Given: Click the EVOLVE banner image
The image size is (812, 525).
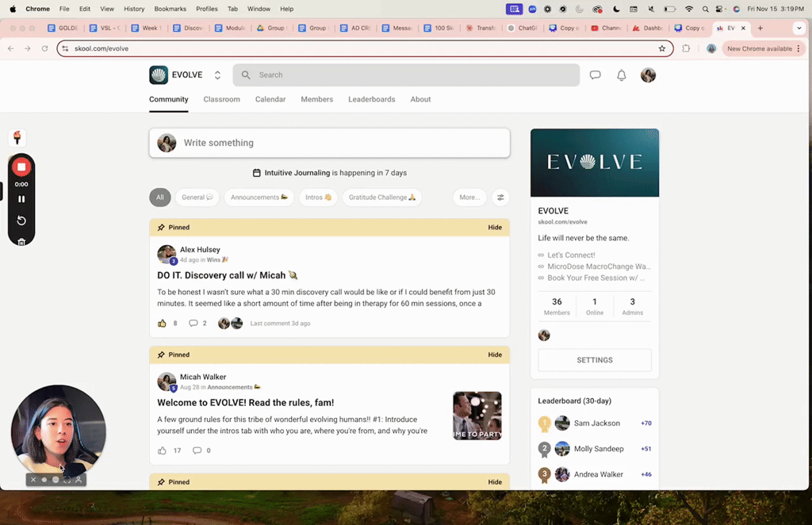Looking at the screenshot, I should click(595, 163).
